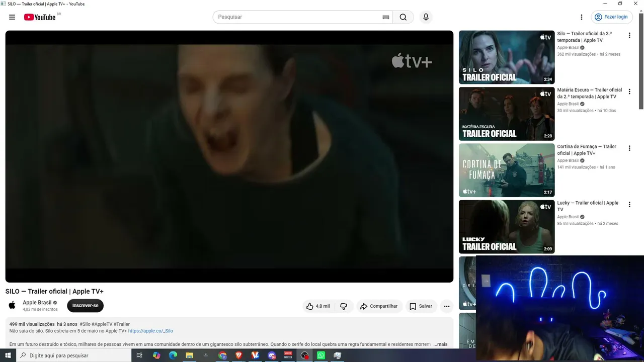Click the magnifier search button

pos(403,17)
